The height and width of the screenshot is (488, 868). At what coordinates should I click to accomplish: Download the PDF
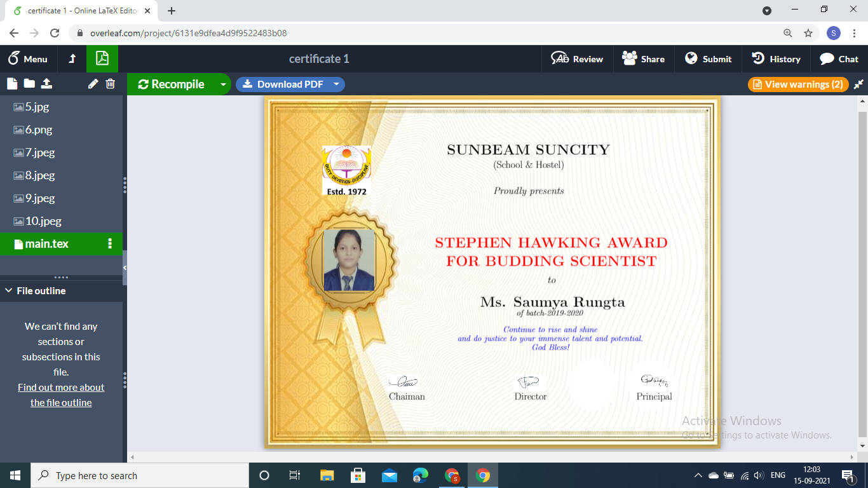click(283, 84)
